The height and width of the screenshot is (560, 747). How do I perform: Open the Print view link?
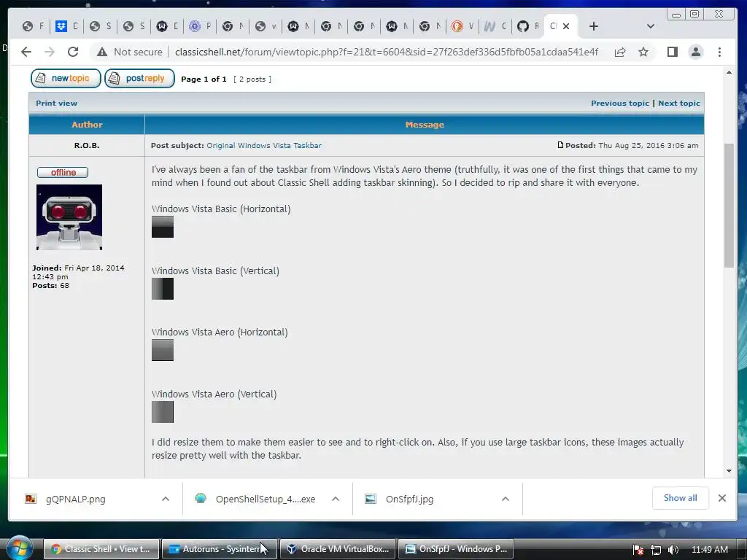point(56,104)
